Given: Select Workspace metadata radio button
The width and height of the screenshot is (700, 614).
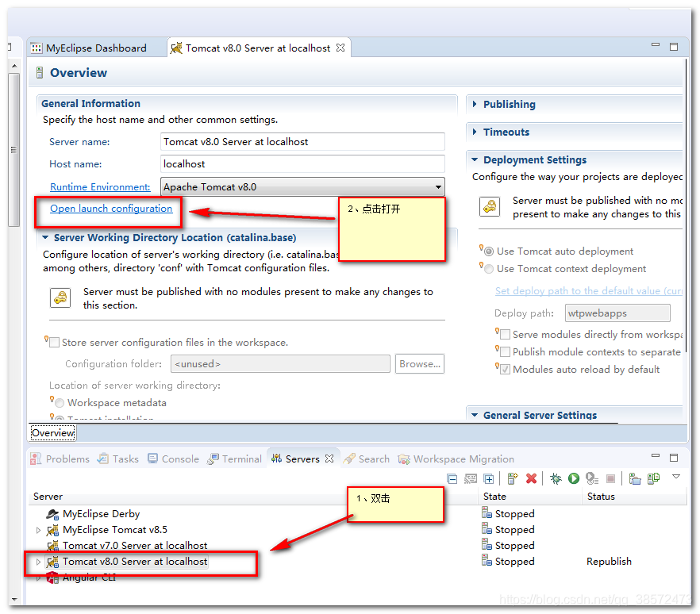Looking at the screenshot, I should point(60,403).
